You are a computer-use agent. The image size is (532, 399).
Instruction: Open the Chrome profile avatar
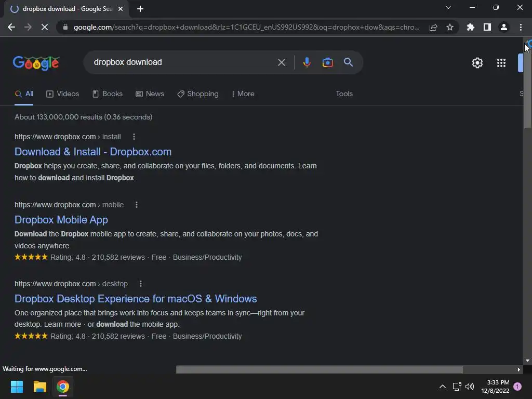[x=504, y=27]
